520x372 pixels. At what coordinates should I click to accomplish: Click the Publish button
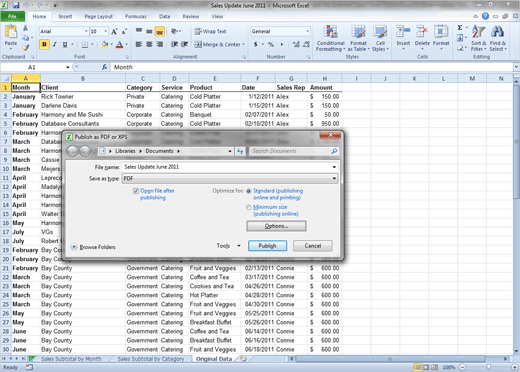point(267,246)
